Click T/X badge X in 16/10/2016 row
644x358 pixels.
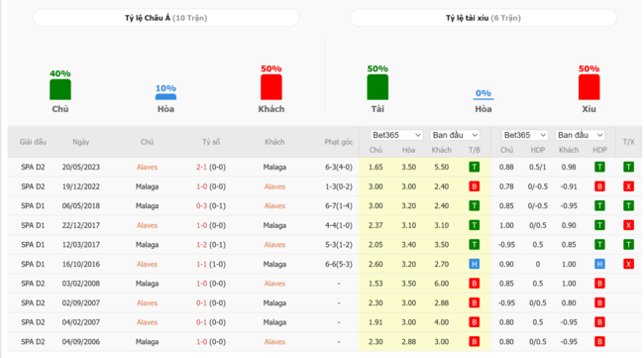tap(628, 264)
